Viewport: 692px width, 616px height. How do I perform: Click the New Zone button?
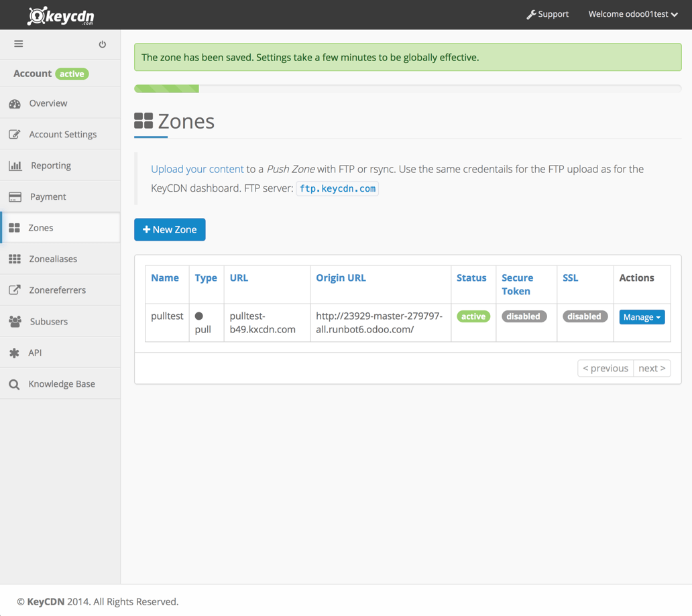170,229
